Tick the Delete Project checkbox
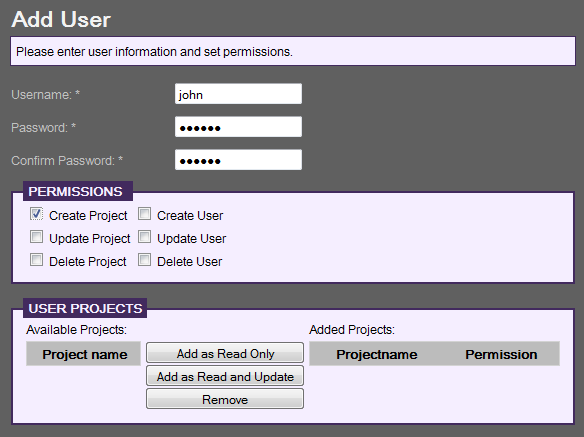This screenshot has width=584, height=437. (36, 260)
